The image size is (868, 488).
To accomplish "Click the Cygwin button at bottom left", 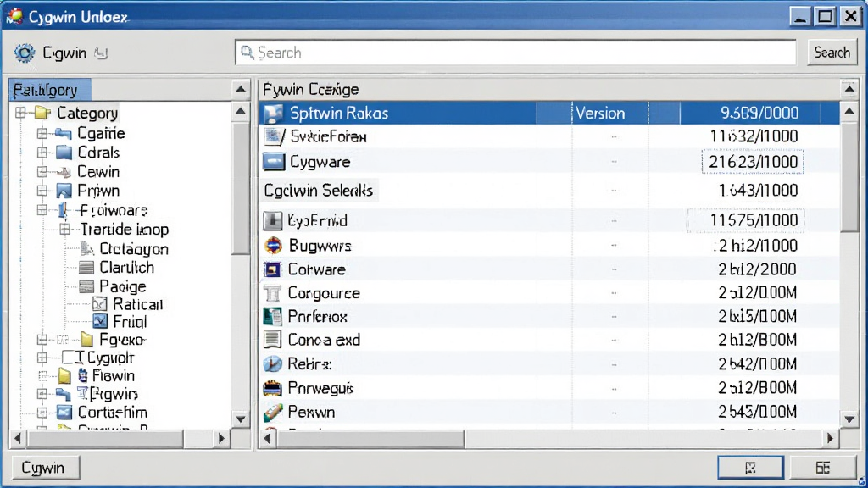I will pyautogui.click(x=45, y=468).
